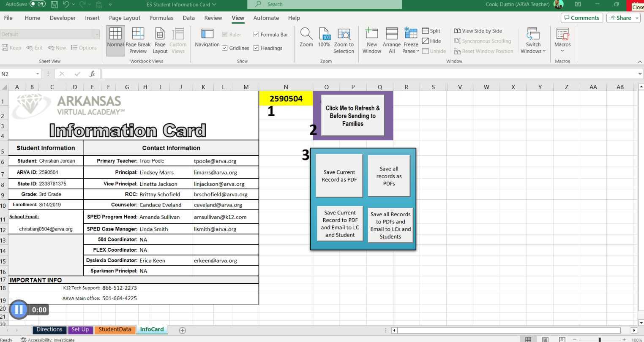Expand the Name Box dropdown arrow
This screenshot has width=644, height=342.
click(38, 74)
